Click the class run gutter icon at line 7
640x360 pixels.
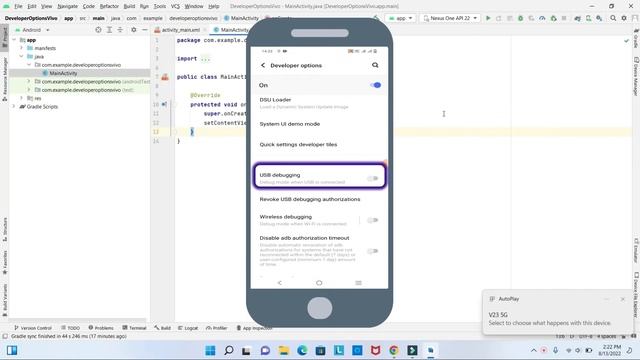(165, 77)
